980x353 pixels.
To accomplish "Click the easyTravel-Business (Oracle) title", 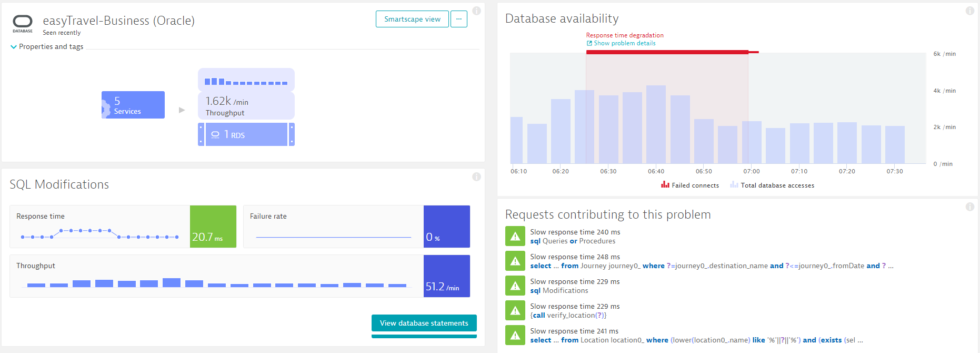I will [118, 21].
